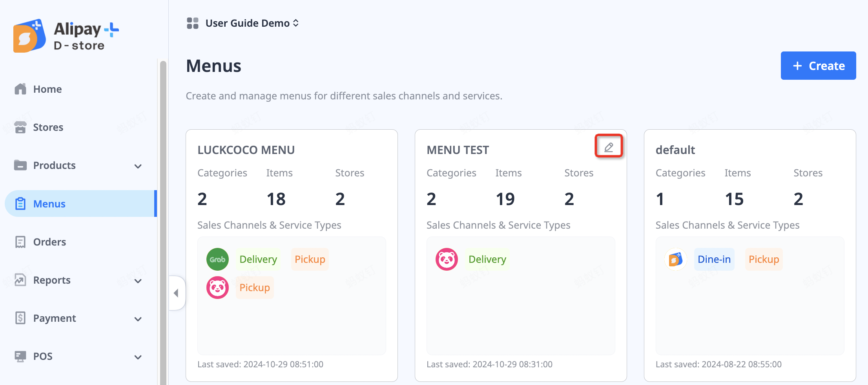The width and height of the screenshot is (868, 385).
Task: Expand the Products submenu chevron
Action: (138, 166)
